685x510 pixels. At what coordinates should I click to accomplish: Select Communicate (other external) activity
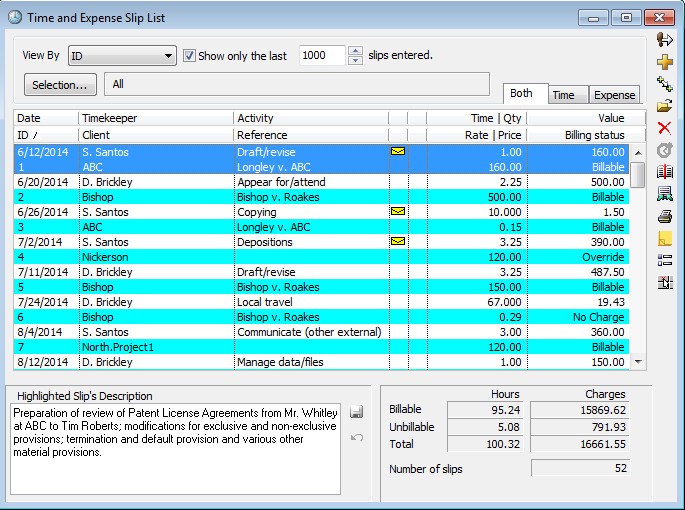[x=309, y=332]
